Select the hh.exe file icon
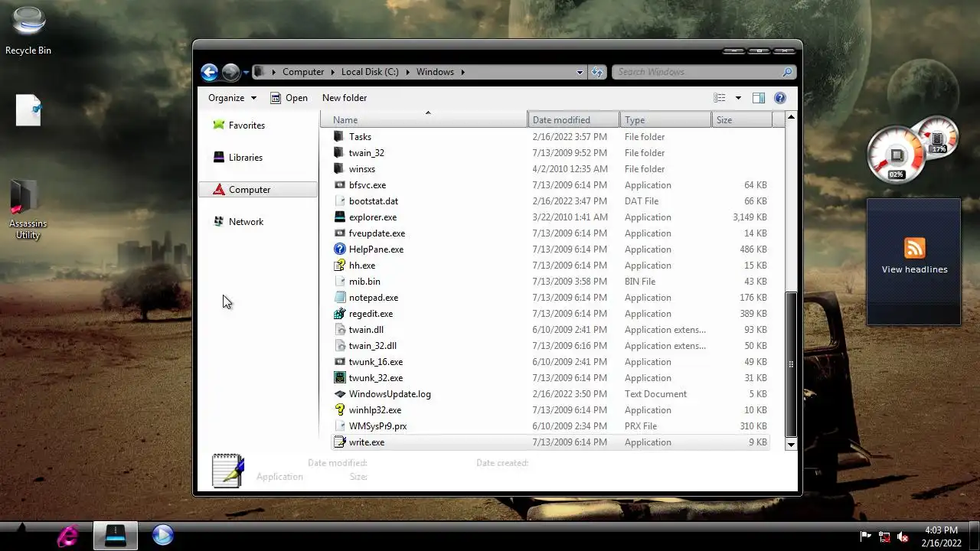The height and width of the screenshot is (551, 980). 340,266
